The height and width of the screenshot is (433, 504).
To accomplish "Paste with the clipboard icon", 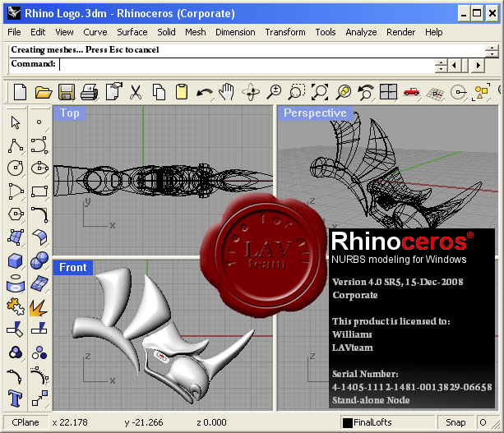I will [182, 91].
